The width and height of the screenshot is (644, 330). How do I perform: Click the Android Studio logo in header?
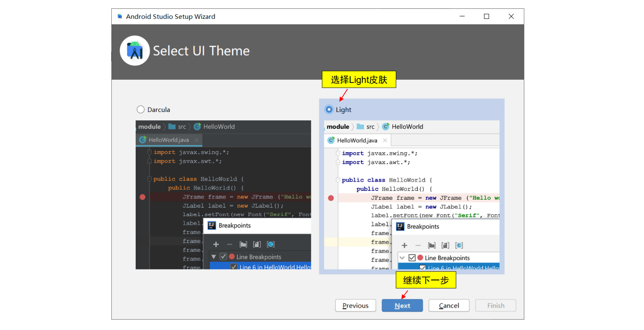pyautogui.click(x=135, y=51)
